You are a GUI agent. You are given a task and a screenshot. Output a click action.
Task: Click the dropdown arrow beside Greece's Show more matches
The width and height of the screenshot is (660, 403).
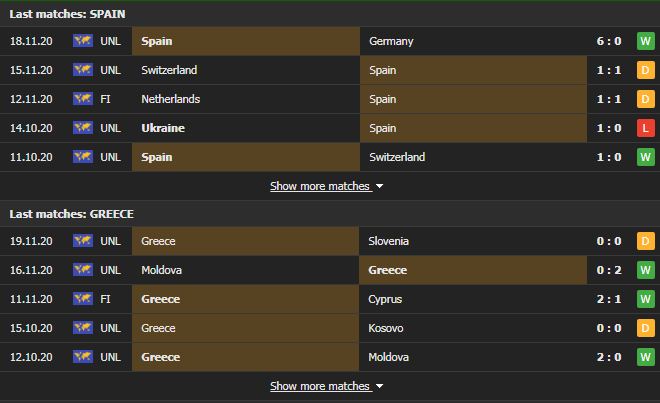pyautogui.click(x=379, y=386)
